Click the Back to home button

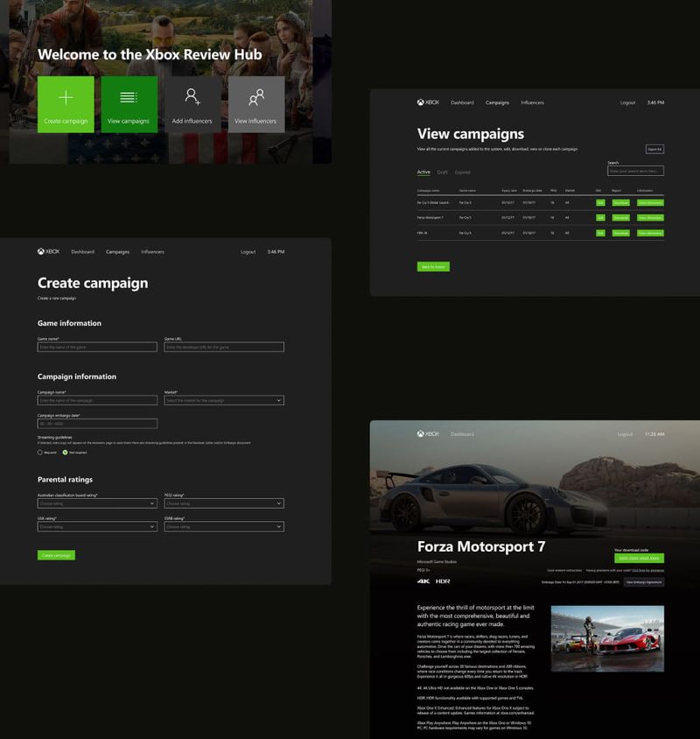pos(433,267)
